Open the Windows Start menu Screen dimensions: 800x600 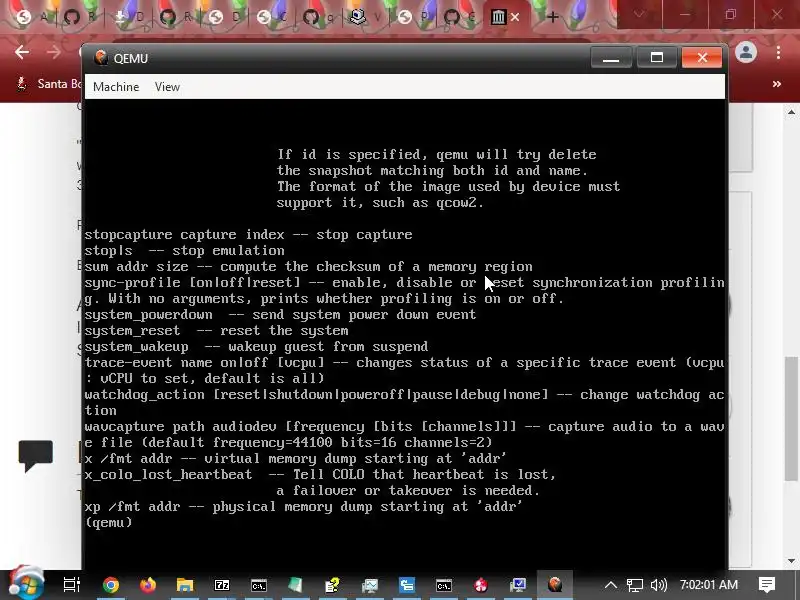[x=27, y=584]
